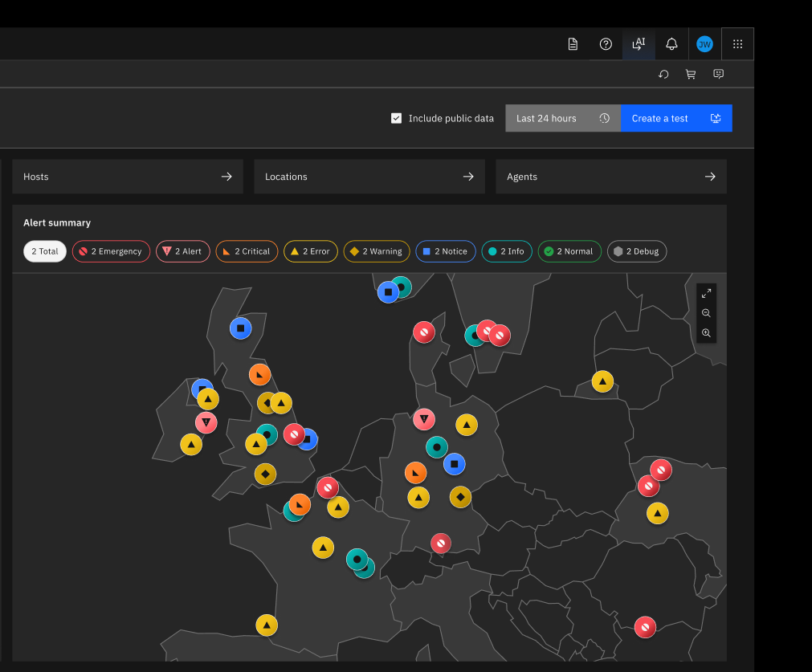Open the notifications bell

[x=671, y=44]
